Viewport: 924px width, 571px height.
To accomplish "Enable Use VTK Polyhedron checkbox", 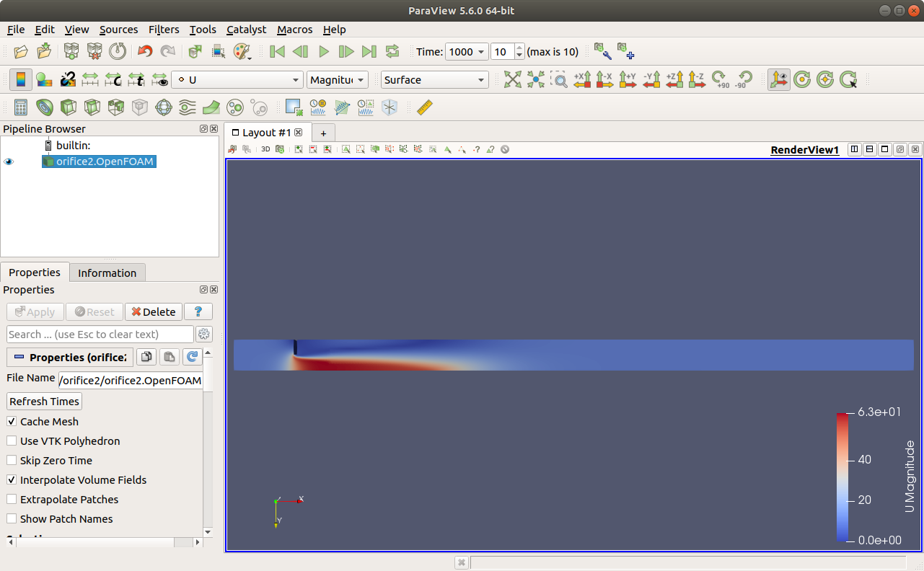I will point(12,441).
